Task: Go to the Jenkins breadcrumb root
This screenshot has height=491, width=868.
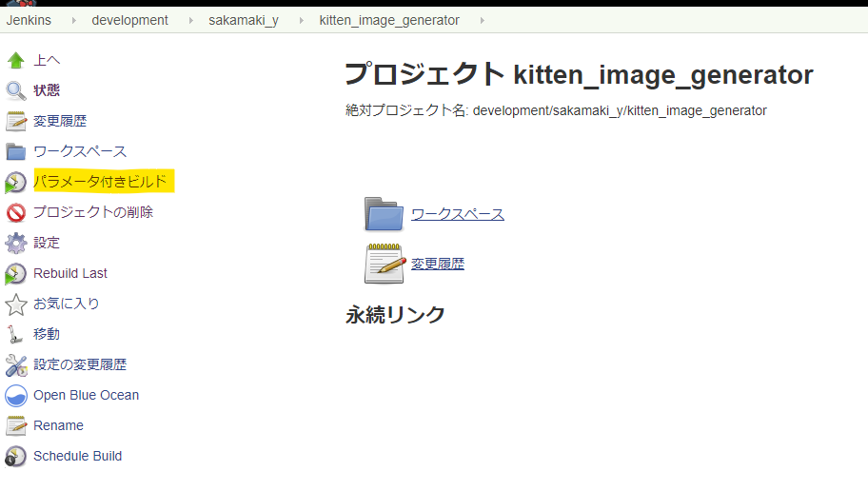Action: 29,20
